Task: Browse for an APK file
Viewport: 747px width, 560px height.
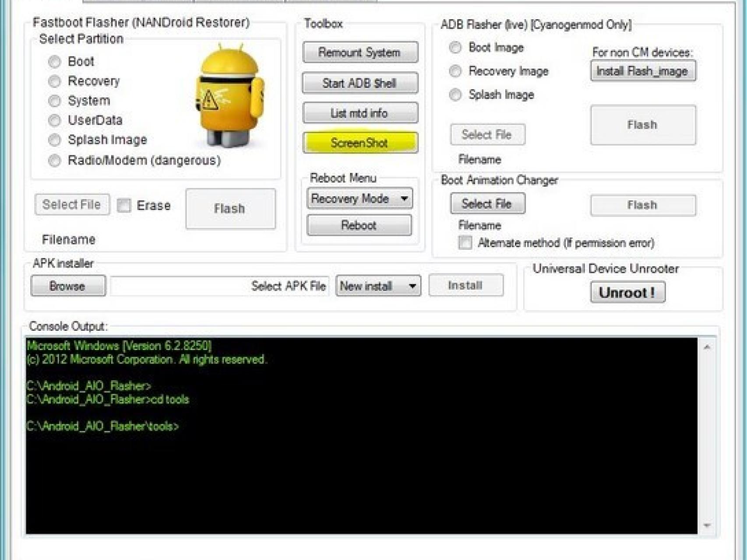Action: [68, 286]
